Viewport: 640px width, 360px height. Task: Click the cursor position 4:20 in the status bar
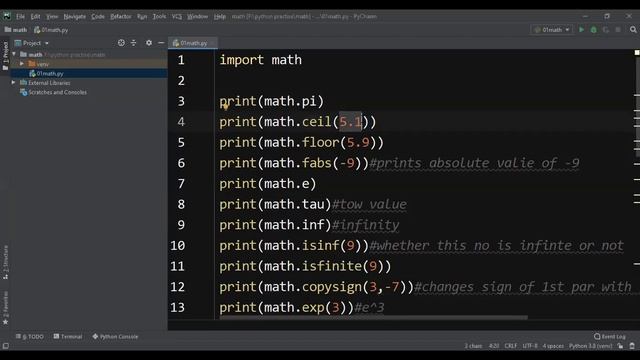click(x=494, y=346)
